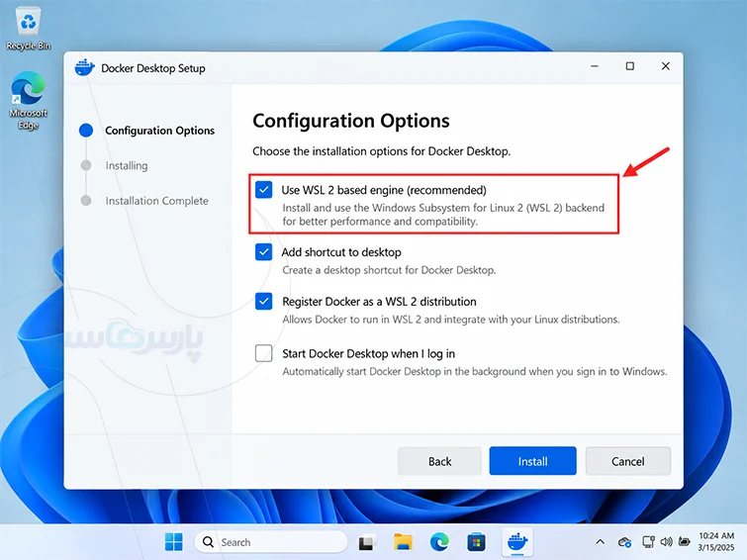Click 'Create a desktop shortcut for Docker Desktop.' description
Viewport: 747px width, 560px height.
(389, 270)
